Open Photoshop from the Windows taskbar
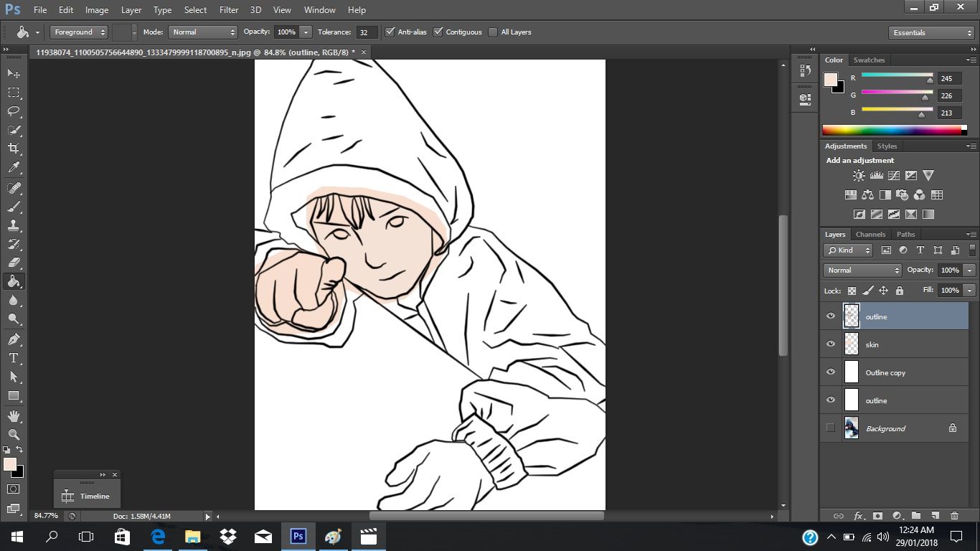The height and width of the screenshot is (551, 980). 298,536
